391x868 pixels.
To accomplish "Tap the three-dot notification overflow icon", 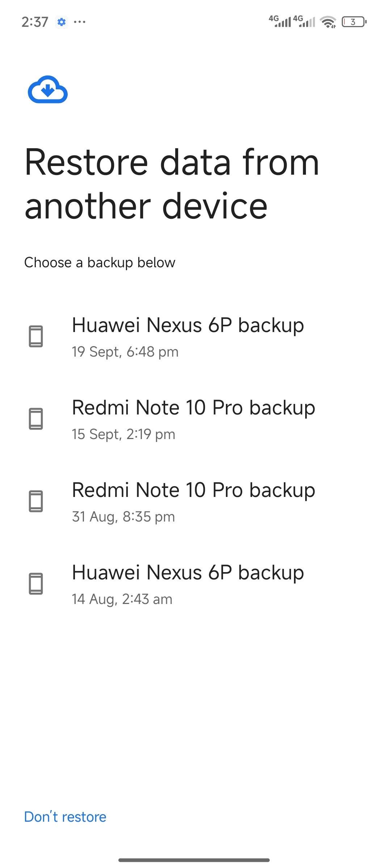I will pos(80,22).
